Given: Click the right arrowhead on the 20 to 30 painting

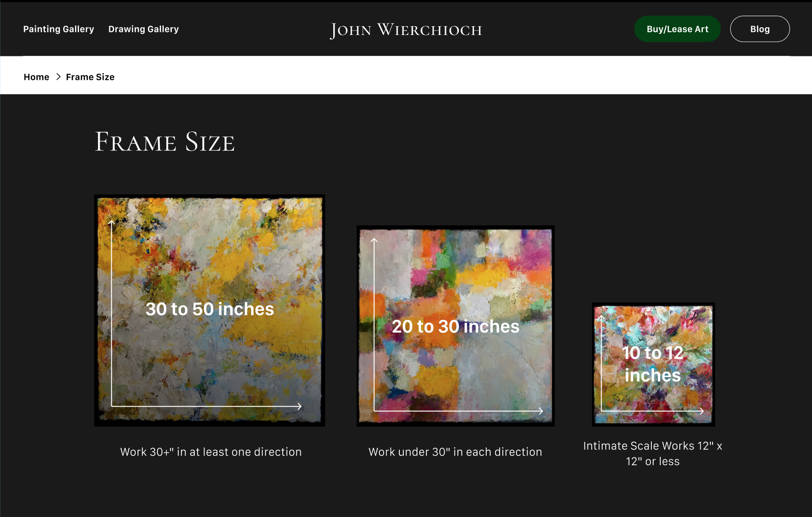Looking at the screenshot, I should click(x=541, y=411).
